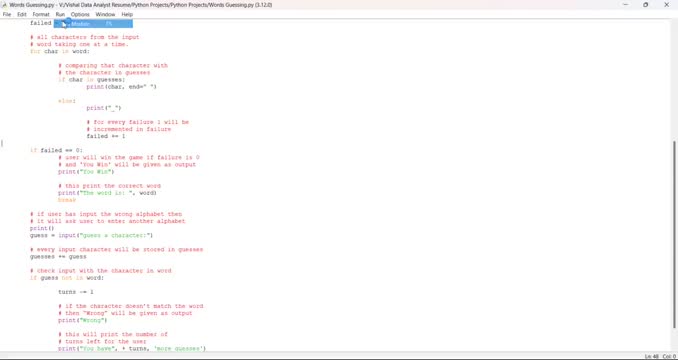The height and width of the screenshot is (360, 678).
Task: Open the Edit menu
Action: click(x=22, y=14)
